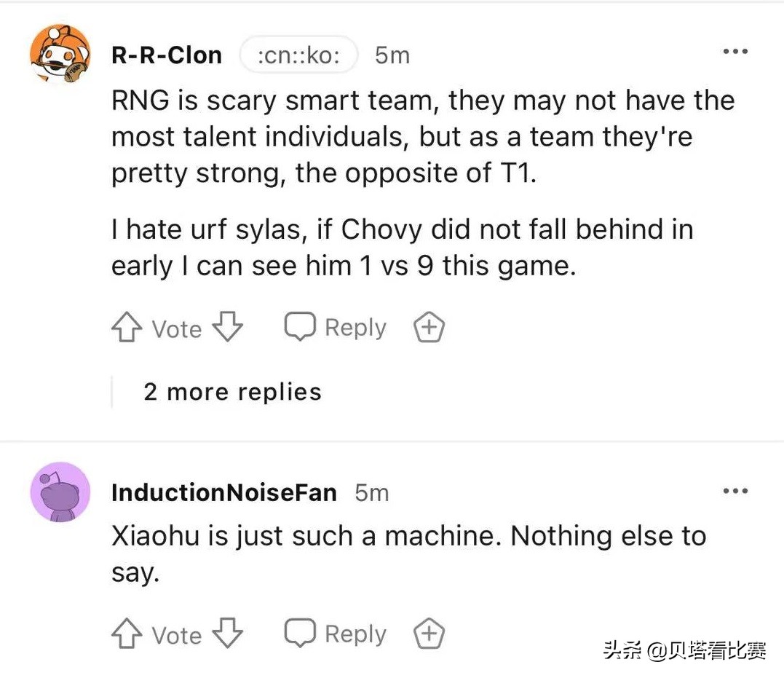Downvote R-R-Clon's comment
This screenshot has height=678, width=784.
point(228,328)
